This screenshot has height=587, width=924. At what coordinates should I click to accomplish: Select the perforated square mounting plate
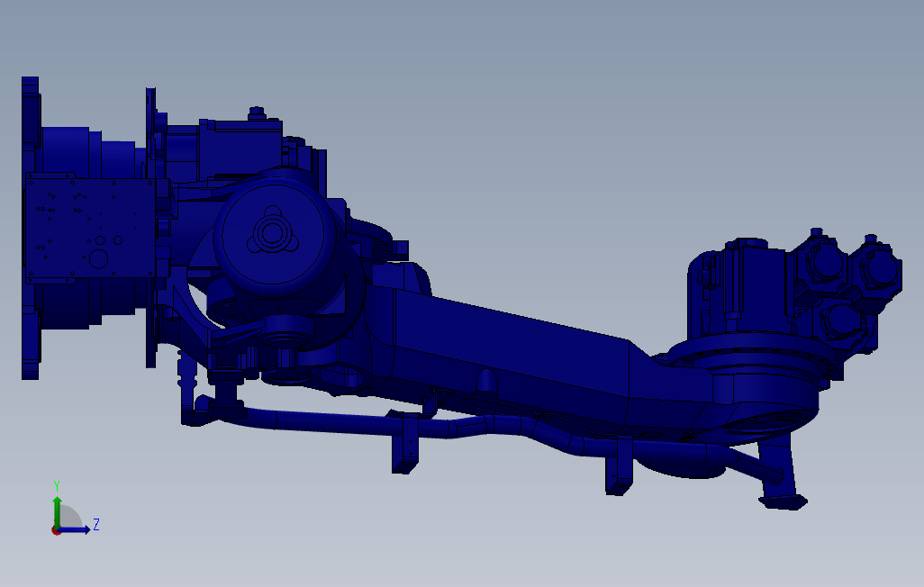point(90,229)
